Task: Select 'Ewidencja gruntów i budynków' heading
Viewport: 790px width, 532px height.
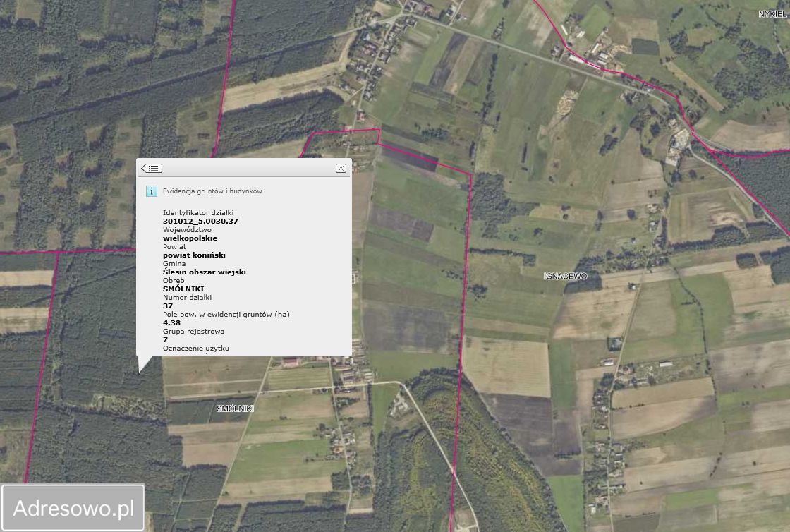Action: pyautogui.click(x=212, y=191)
